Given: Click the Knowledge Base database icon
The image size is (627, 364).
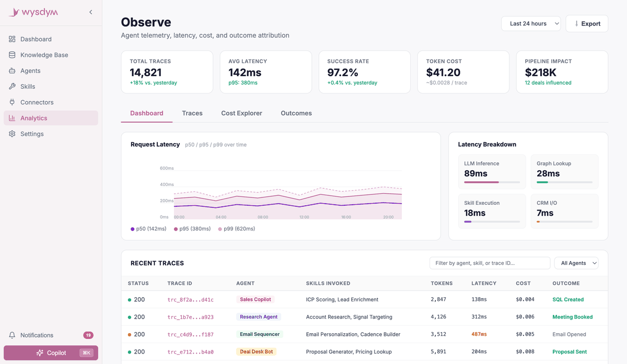Looking at the screenshot, I should click(x=12, y=55).
